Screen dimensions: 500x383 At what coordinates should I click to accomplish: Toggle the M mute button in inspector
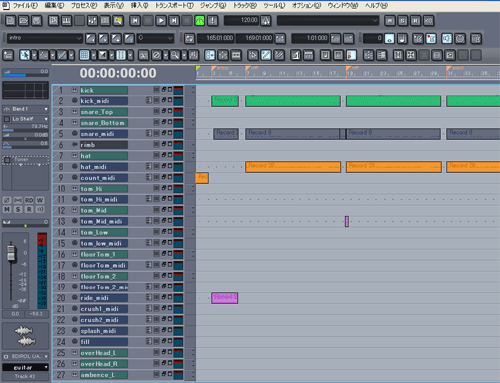click(x=7, y=209)
